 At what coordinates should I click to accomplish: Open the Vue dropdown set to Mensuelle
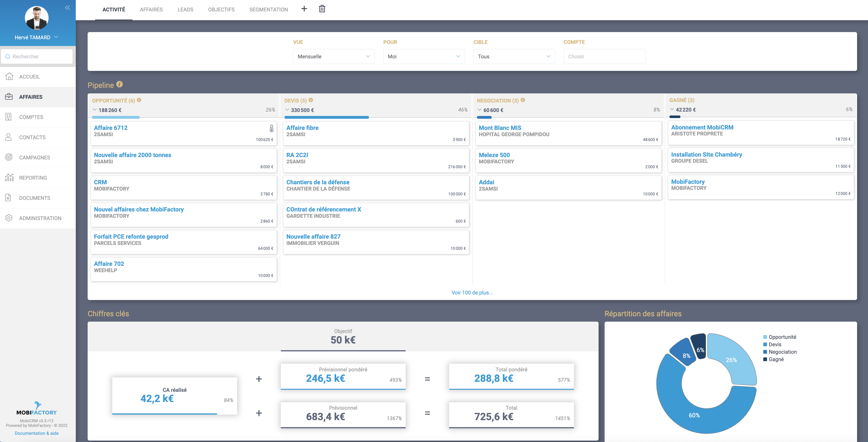pyautogui.click(x=334, y=57)
